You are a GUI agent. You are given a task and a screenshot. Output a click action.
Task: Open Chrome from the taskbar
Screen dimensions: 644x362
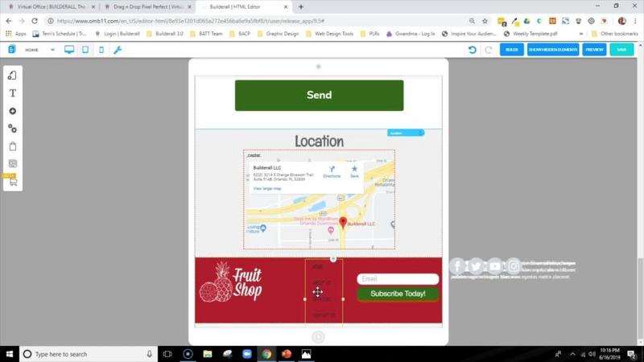click(266, 354)
